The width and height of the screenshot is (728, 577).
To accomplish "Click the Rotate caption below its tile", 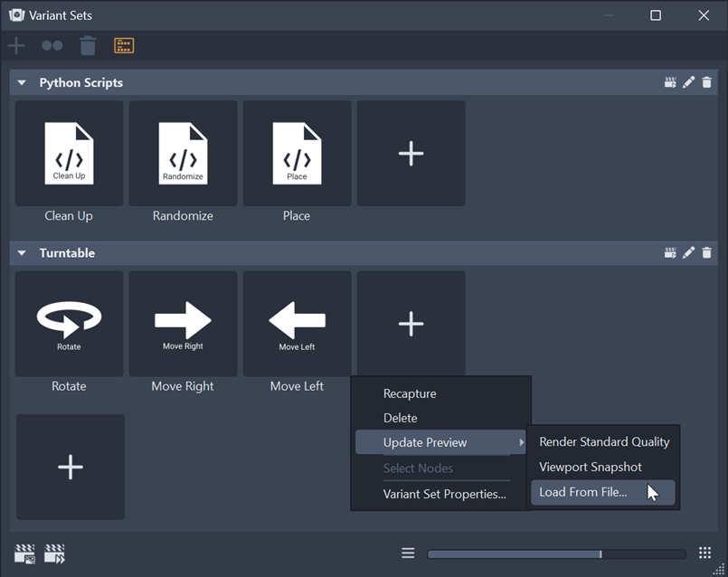I will pos(69,386).
